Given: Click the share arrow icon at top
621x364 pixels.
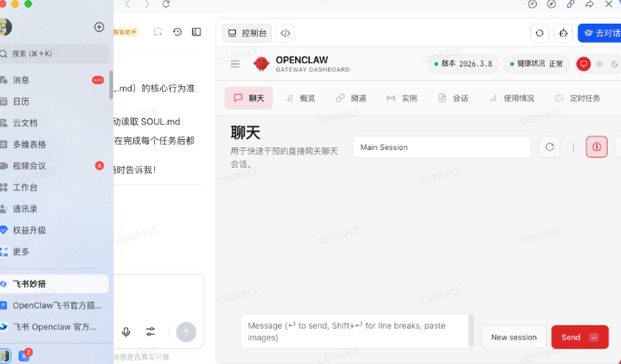Looking at the screenshot, I should (589, 4).
